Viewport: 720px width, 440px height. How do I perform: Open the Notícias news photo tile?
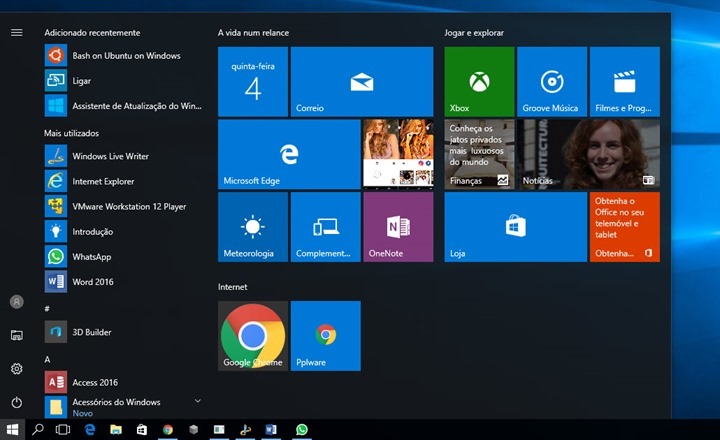588,154
